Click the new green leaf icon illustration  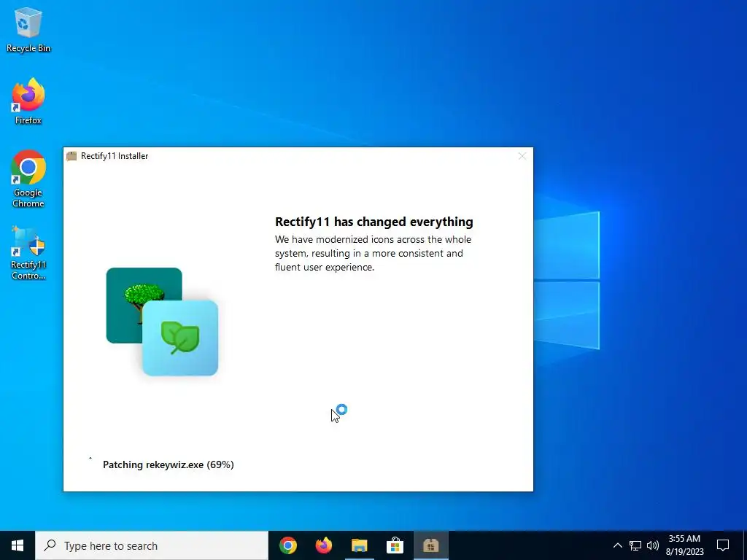(180, 338)
